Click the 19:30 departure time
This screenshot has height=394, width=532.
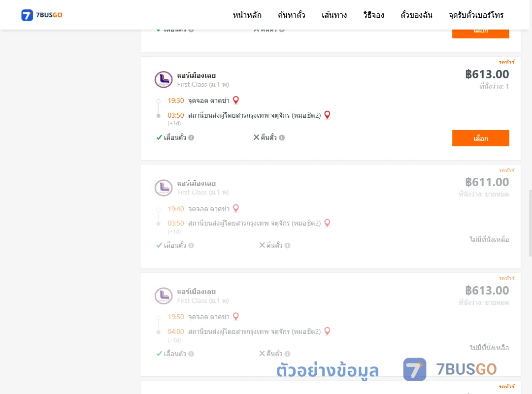176,100
